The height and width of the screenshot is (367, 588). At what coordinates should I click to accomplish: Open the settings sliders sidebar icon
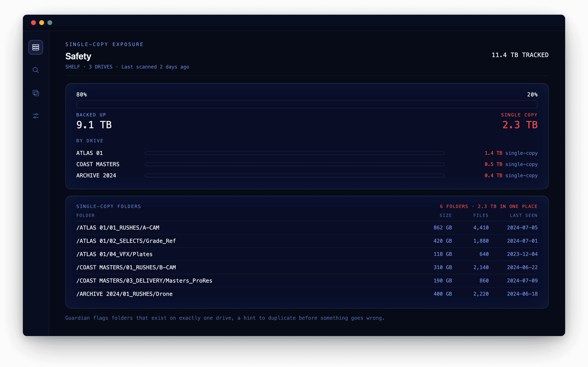point(36,116)
